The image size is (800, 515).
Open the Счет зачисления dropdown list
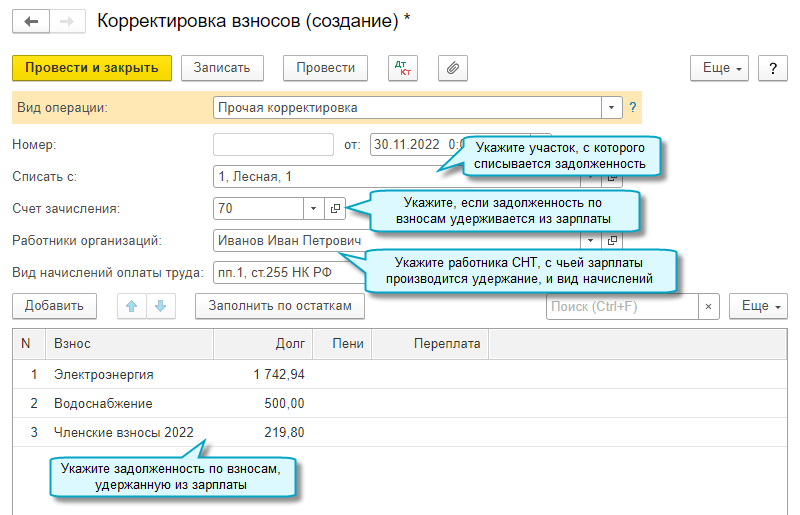coord(314,209)
